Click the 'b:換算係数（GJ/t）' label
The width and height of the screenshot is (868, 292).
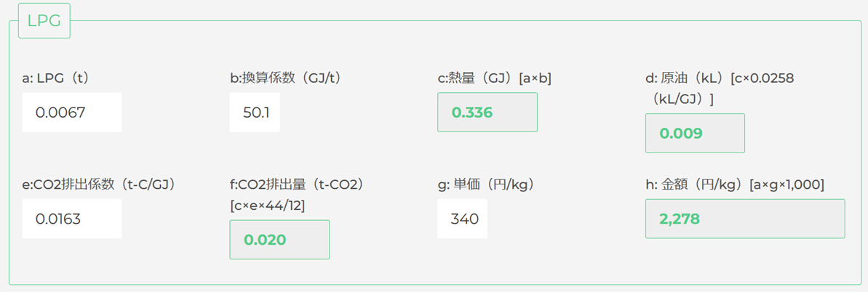[286, 78]
